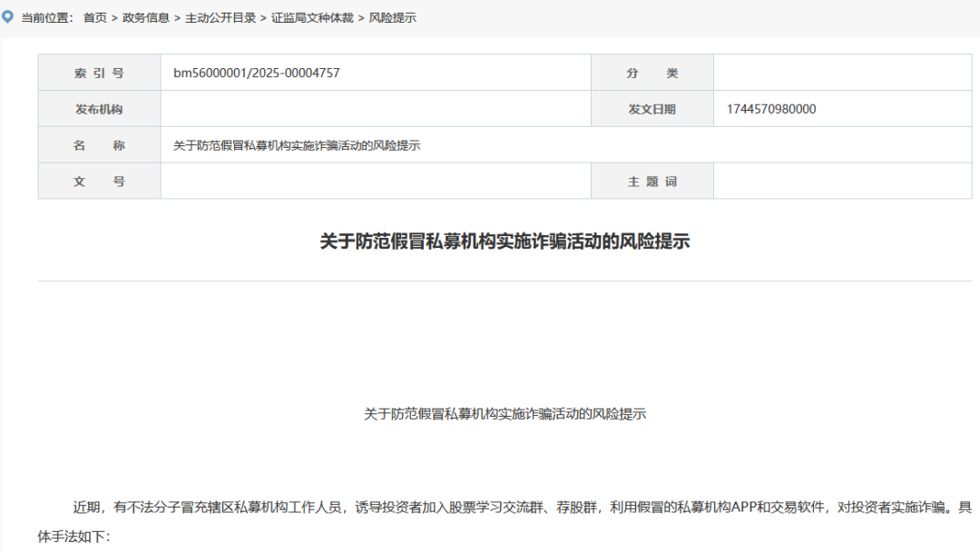Viewport: 980px width, 552px height.
Task: Open 证监局文种体裁 breadcrumb link
Action: pos(312,17)
